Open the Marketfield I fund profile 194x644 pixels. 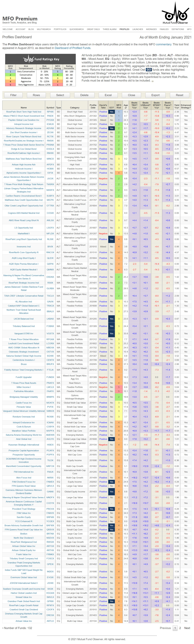click(24, 234)
